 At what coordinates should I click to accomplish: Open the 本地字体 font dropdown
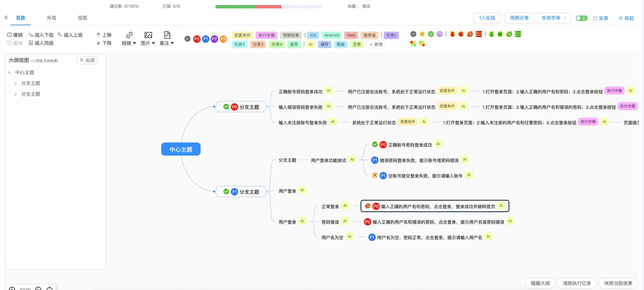pyautogui.click(x=554, y=18)
